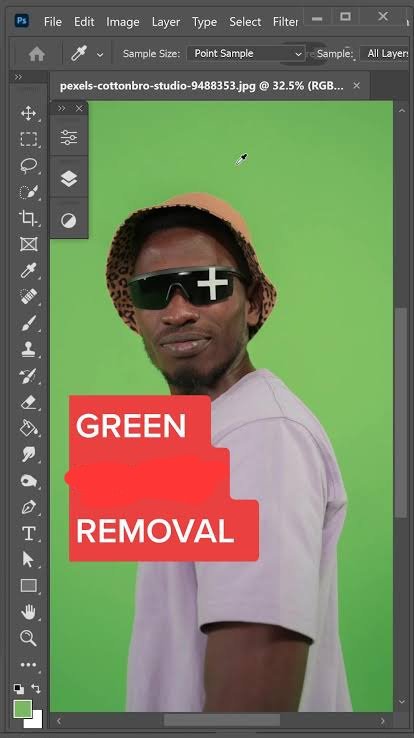Open the Layer menu
The image size is (414, 738).
point(166,22)
